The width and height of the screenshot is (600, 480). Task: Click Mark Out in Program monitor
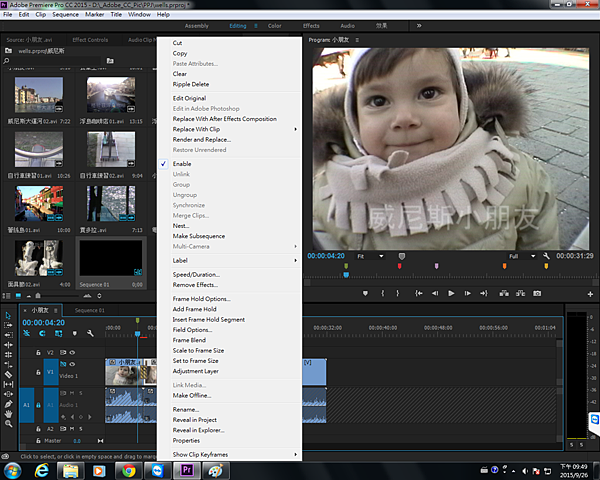[x=398, y=293]
